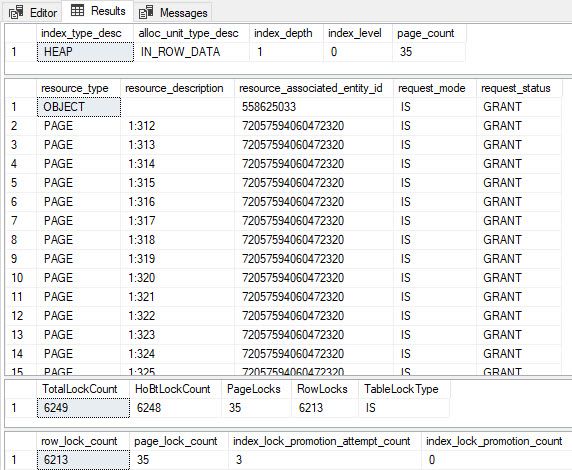Select cell 1:321
The width and height of the screenshot is (572, 470).
pos(177,297)
